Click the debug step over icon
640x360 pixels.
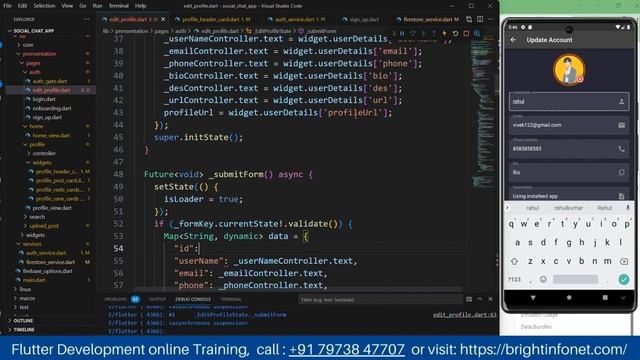pyautogui.click(x=413, y=33)
